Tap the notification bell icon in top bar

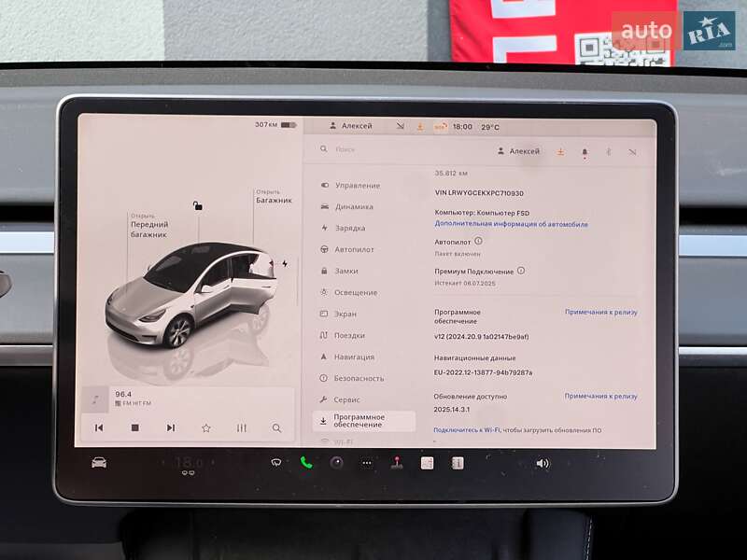(x=585, y=151)
